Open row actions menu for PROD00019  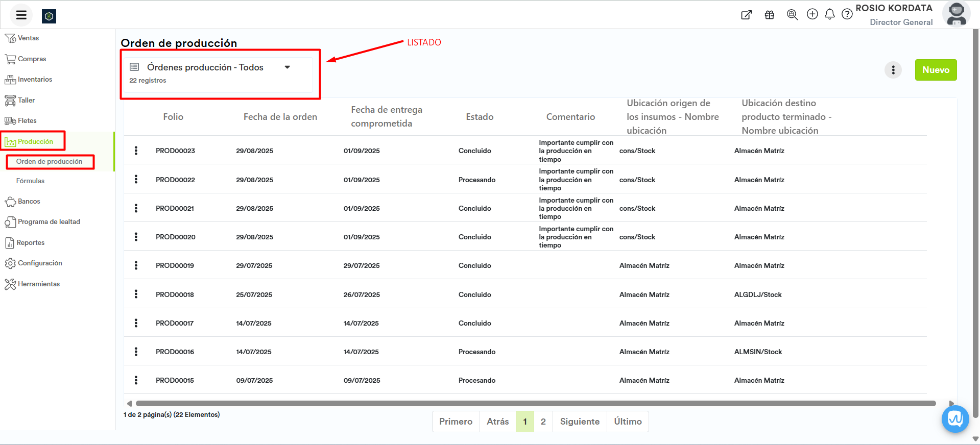pos(136,265)
